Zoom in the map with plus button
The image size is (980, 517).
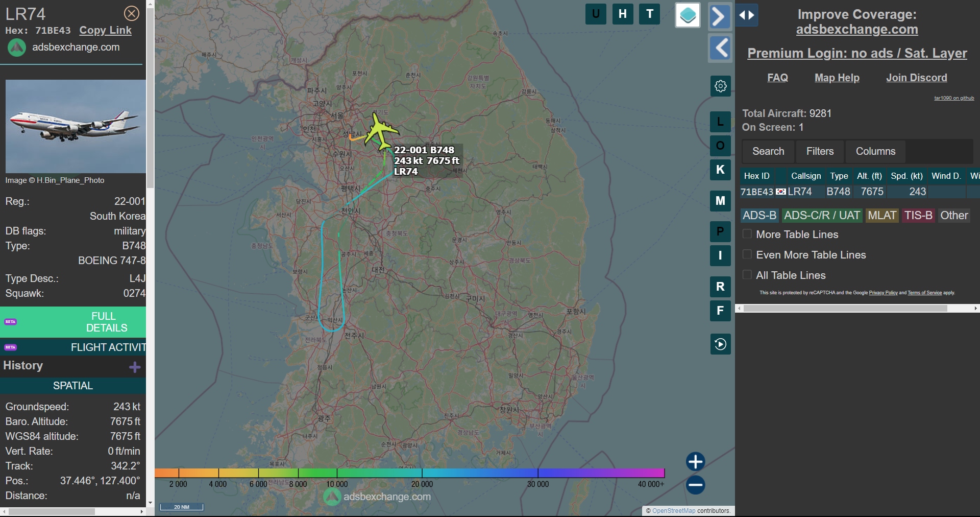pyautogui.click(x=695, y=461)
